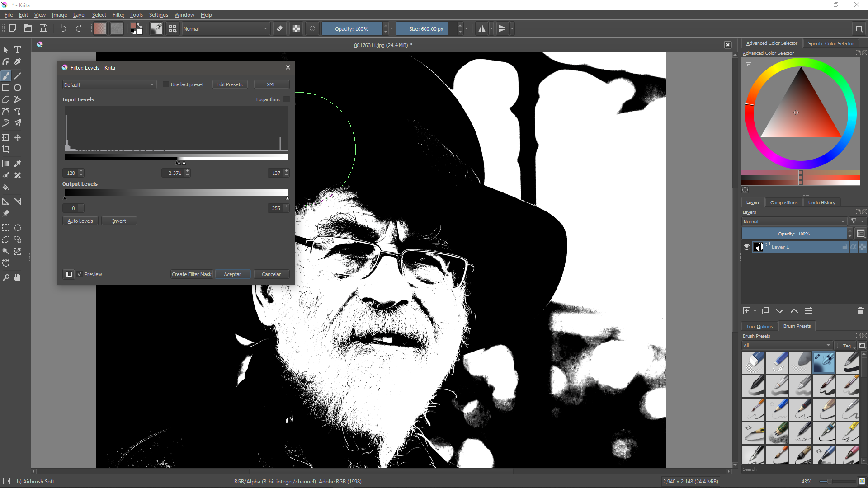Viewport: 868px width, 488px height.
Task: Choose the Zoom magnifier tool
Action: click(6, 278)
